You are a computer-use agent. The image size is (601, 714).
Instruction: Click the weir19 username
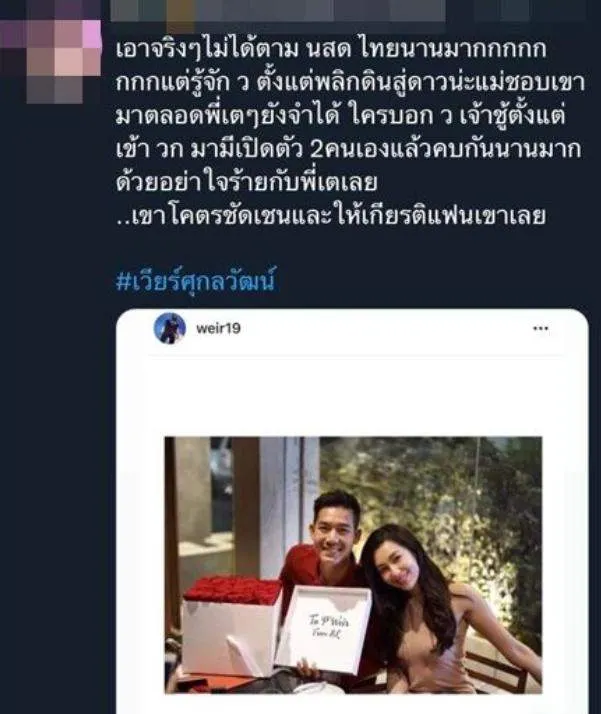tap(218, 328)
